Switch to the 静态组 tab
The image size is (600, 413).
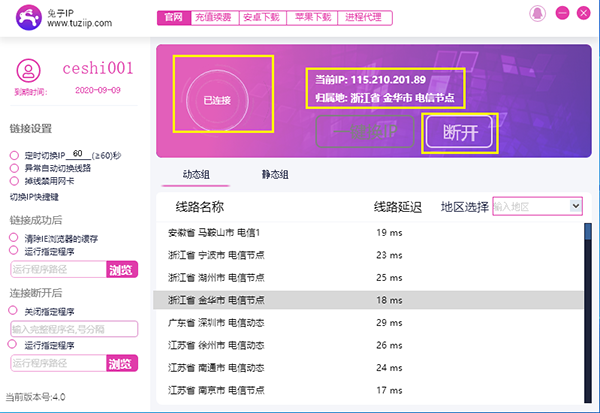275,175
